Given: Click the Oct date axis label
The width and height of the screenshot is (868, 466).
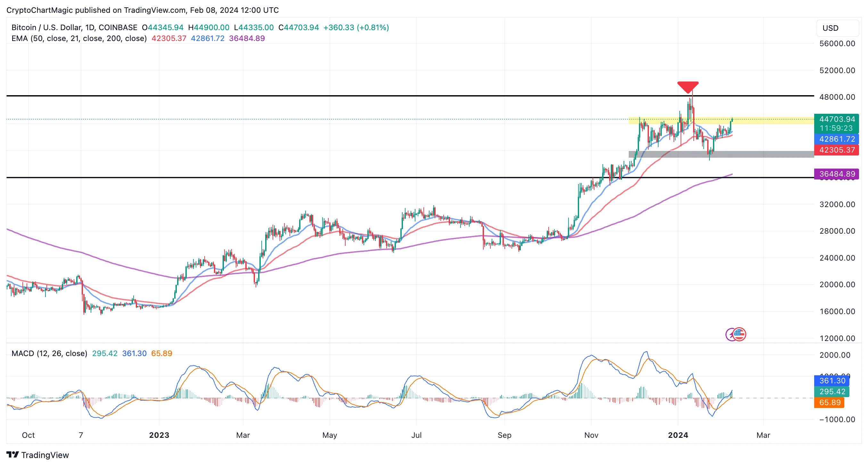Looking at the screenshot, I should [x=28, y=435].
